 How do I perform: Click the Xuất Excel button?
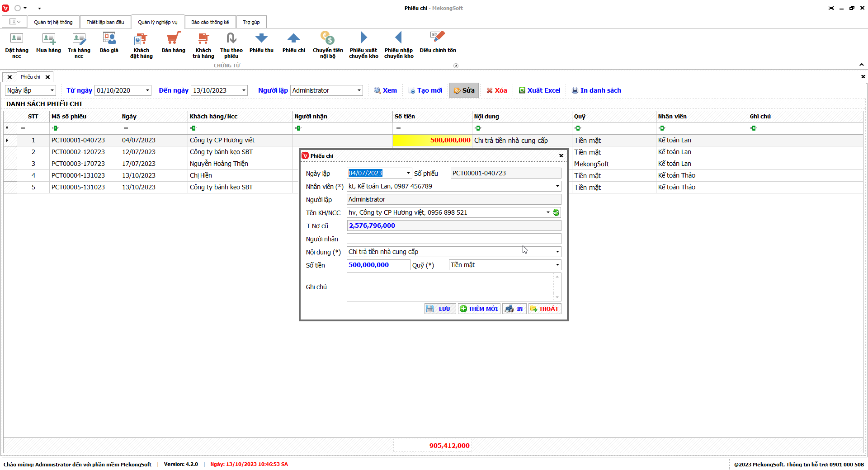point(539,90)
